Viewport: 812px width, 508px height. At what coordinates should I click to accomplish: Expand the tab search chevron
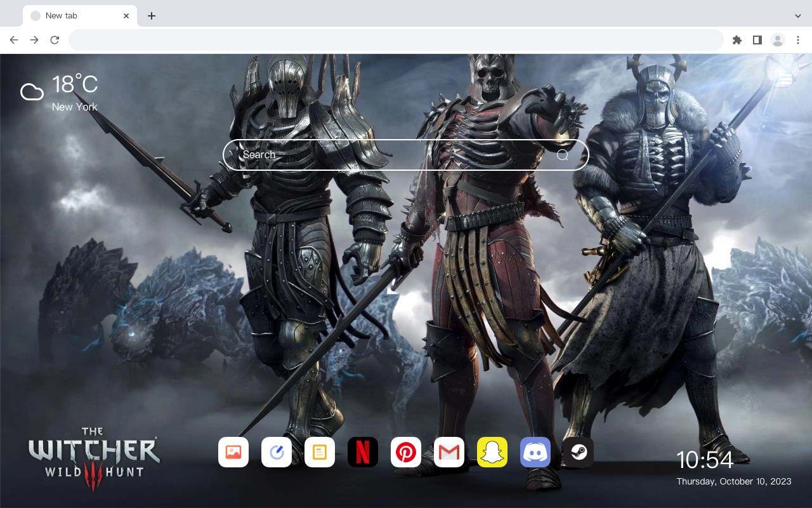tap(798, 16)
